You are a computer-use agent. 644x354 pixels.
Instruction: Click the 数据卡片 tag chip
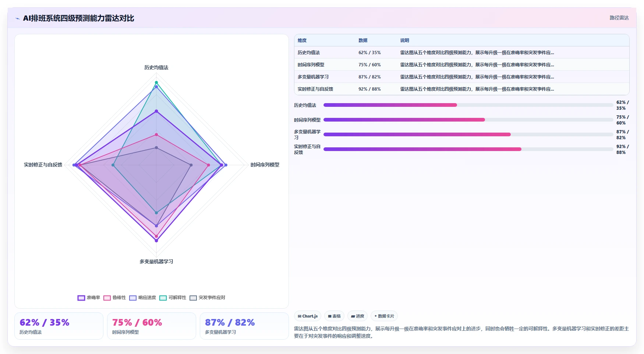pos(384,316)
